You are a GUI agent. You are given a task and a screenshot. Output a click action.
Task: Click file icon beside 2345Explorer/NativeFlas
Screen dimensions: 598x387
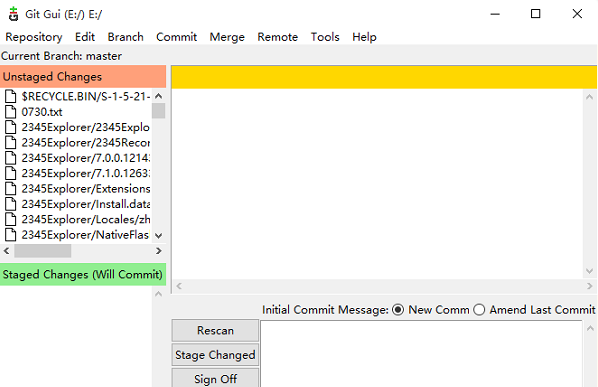[x=11, y=234]
